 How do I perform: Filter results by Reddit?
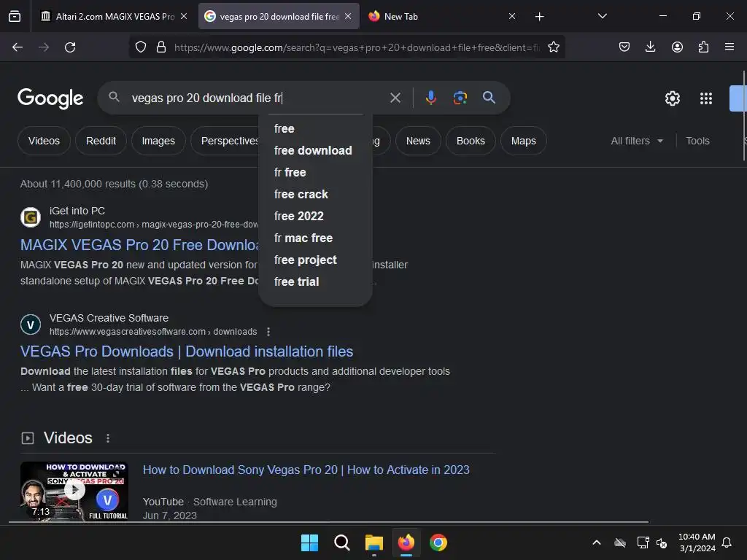pyautogui.click(x=101, y=141)
